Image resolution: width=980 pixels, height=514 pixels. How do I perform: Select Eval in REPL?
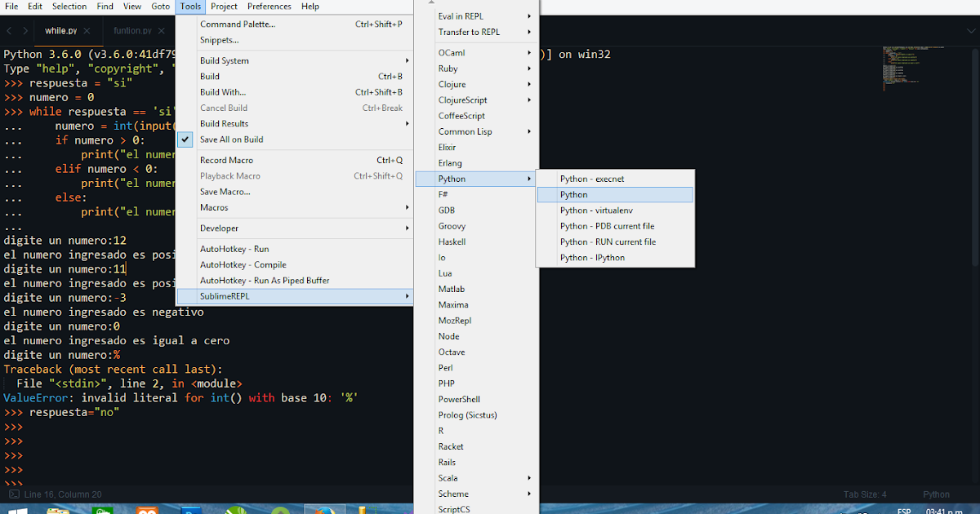pos(461,16)
